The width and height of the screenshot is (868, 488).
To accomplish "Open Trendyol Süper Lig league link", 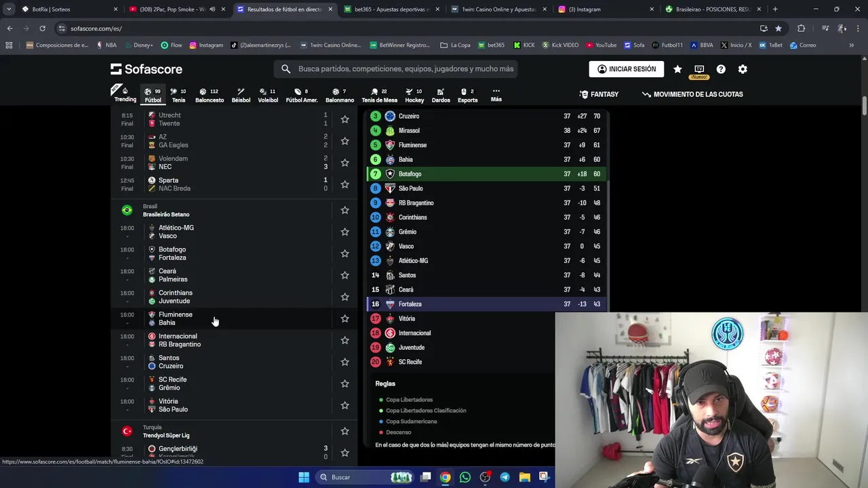I will 166,435.
